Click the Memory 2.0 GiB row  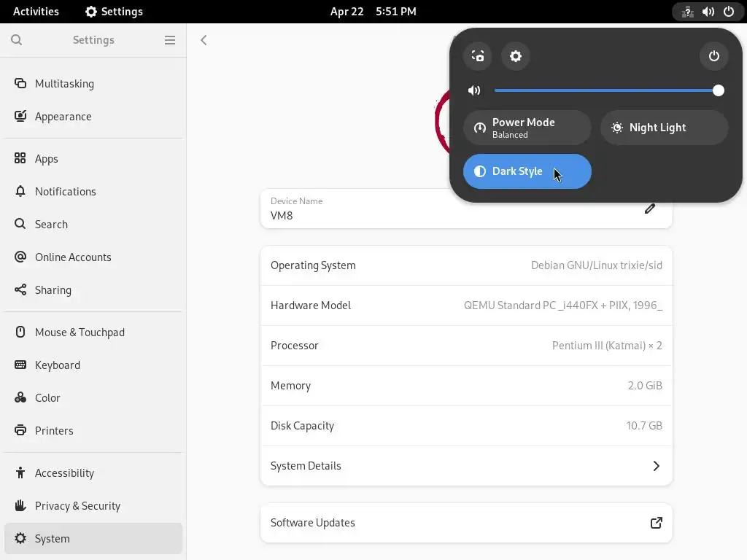466,386
